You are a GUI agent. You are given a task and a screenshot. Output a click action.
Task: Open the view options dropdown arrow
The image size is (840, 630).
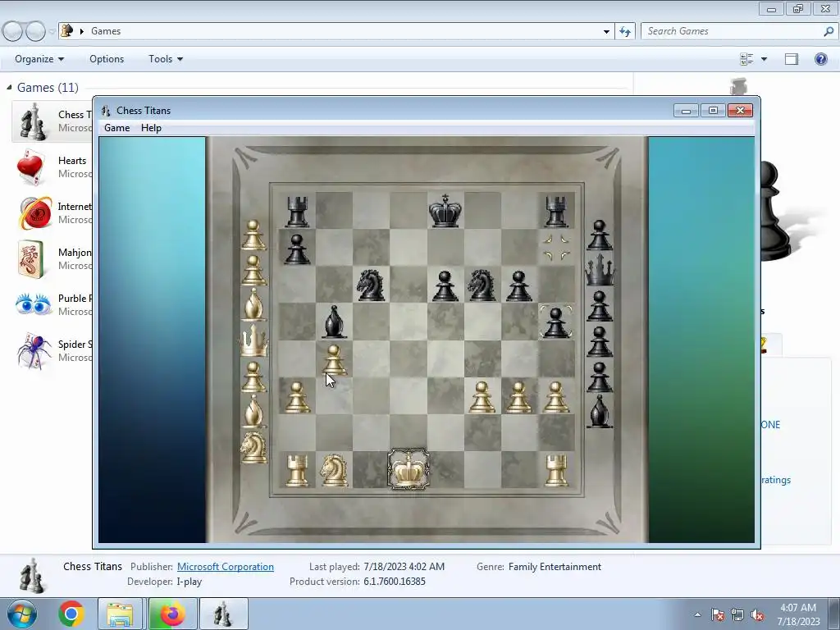tap(764, 59)
